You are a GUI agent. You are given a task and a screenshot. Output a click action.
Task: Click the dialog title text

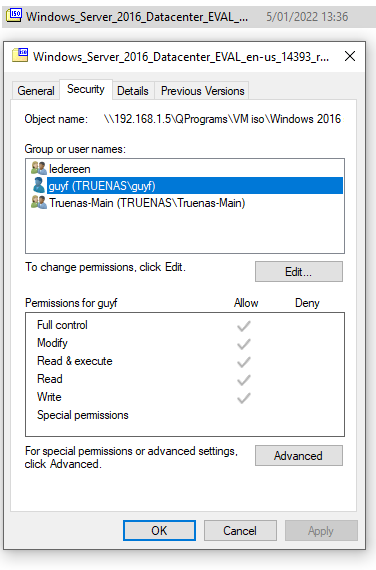coord(181,56)
